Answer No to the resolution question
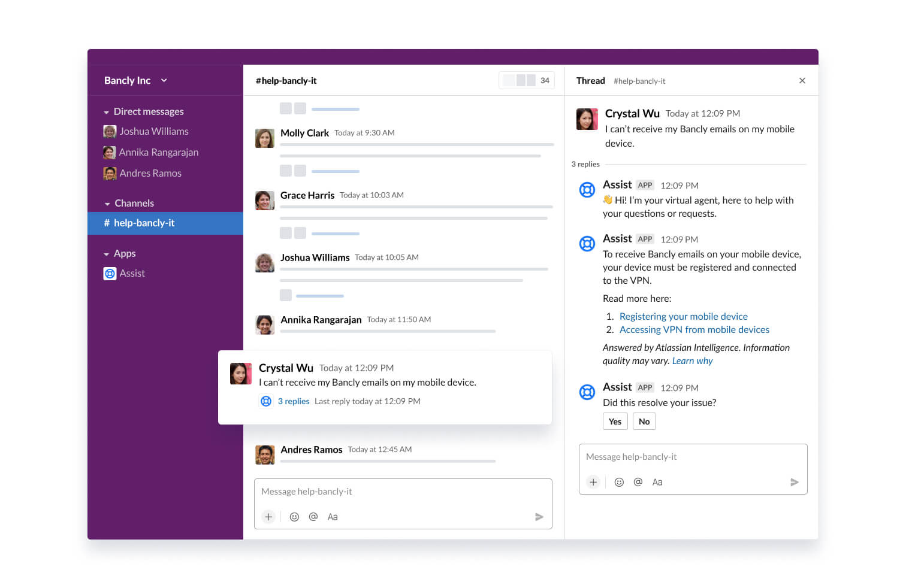Screen dimensions: 906x588 [x=644, y=421]
